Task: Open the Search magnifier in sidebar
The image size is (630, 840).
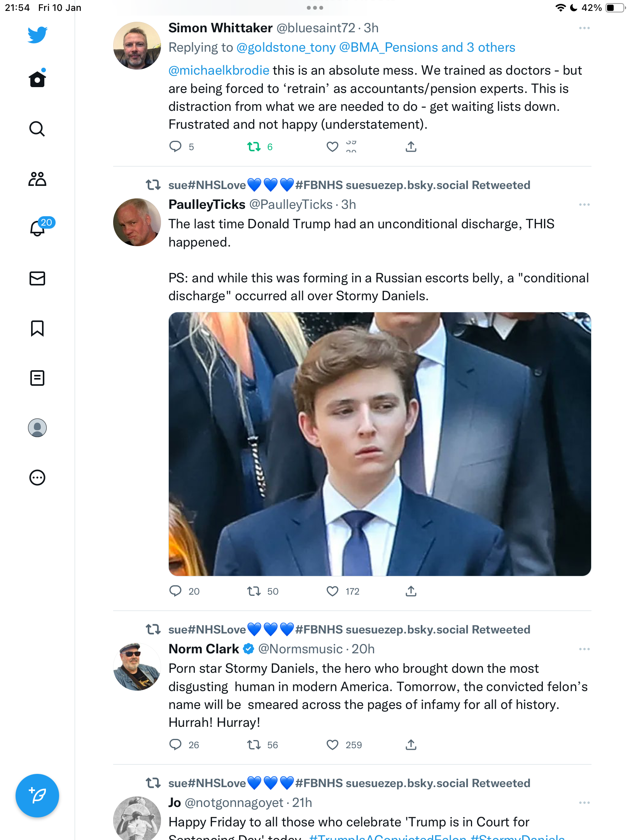Action: (37, 129)
